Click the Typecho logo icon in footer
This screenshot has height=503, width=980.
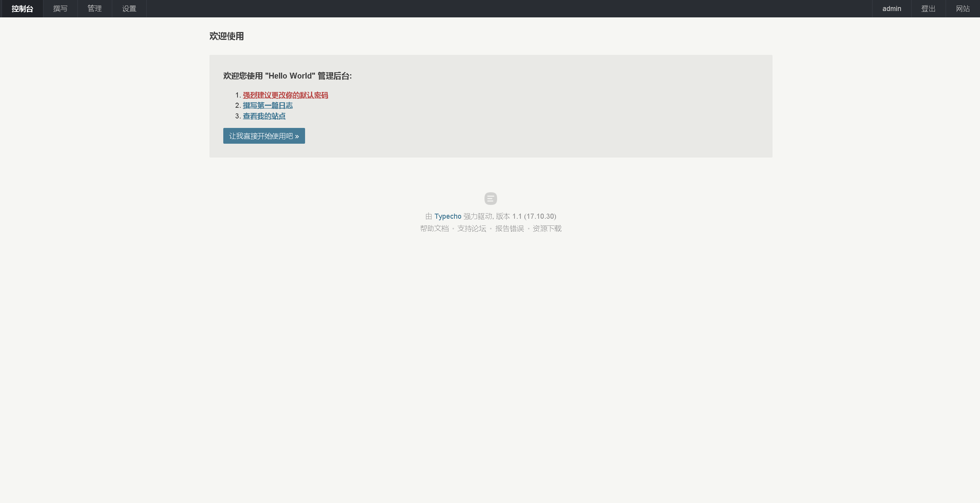490,199
